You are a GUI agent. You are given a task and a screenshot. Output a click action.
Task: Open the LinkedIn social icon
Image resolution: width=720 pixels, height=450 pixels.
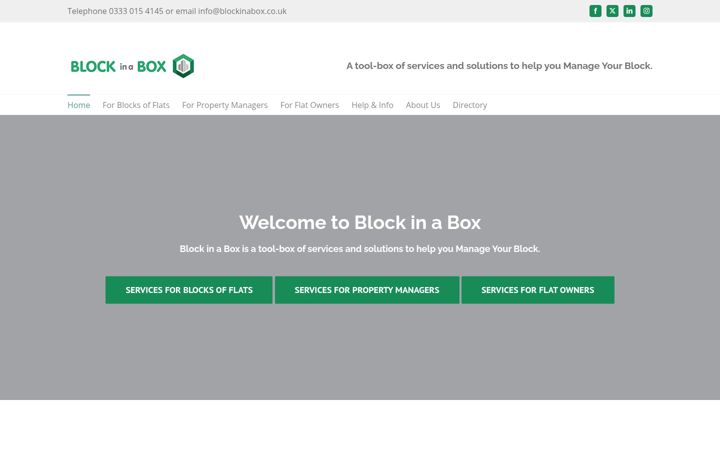629,11
